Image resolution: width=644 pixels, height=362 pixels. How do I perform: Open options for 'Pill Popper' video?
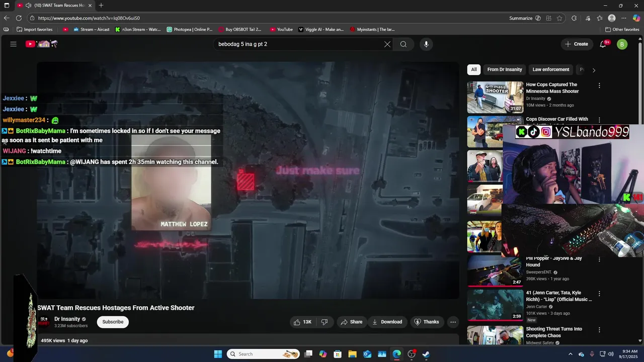(599, 259)
